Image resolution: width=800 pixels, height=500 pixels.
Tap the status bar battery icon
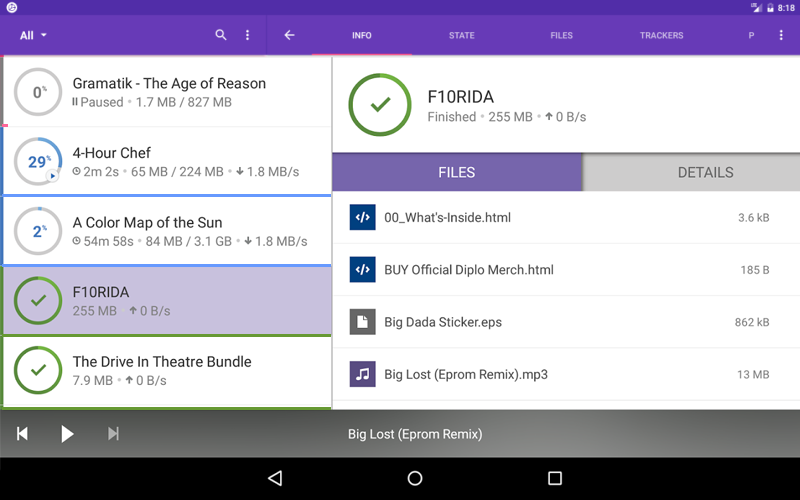tap(770, 8)
